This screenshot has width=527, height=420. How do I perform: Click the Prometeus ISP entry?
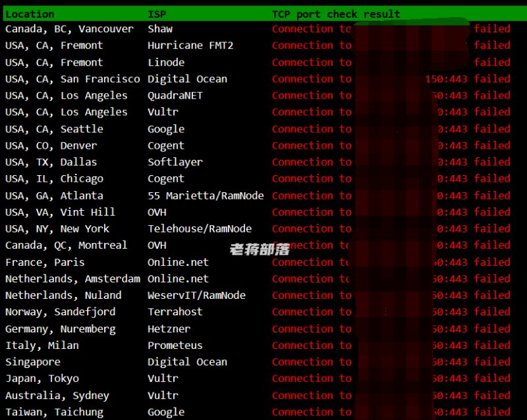175,346
